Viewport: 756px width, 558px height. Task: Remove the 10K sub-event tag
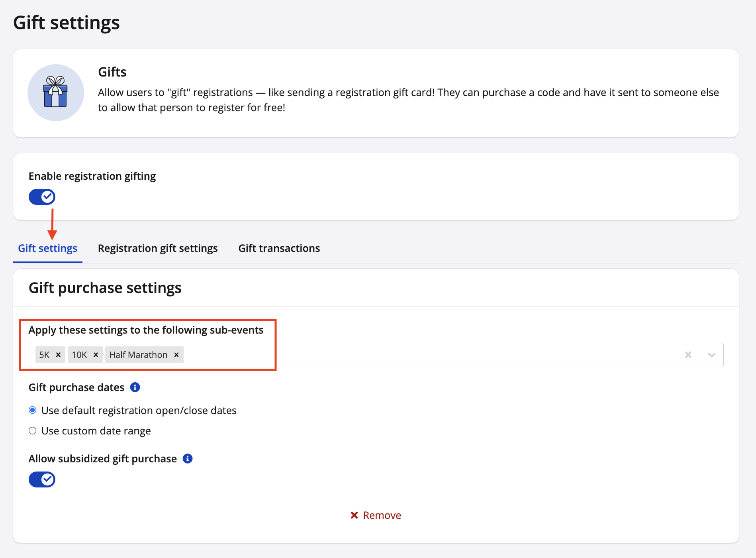96,355
